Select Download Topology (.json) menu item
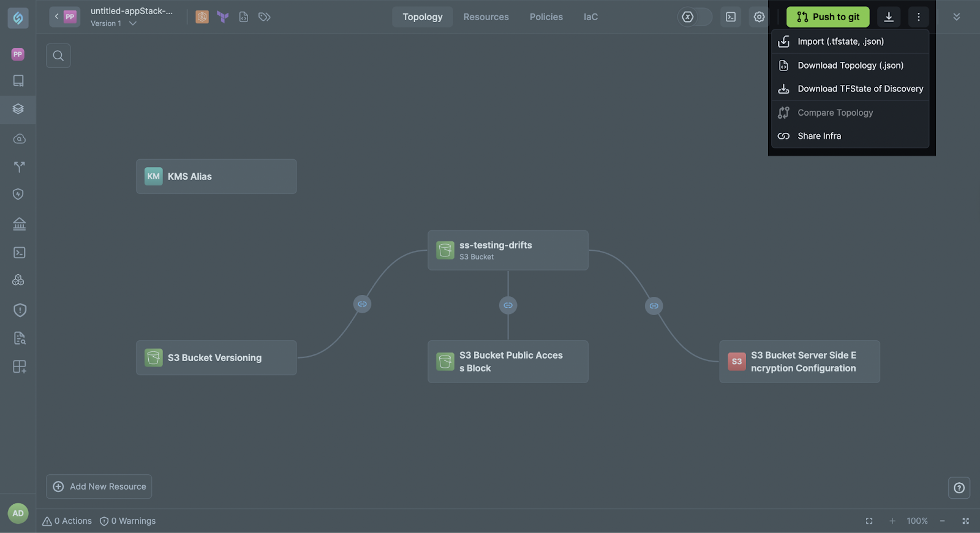980x533 pixels. [x=850, y=65]
